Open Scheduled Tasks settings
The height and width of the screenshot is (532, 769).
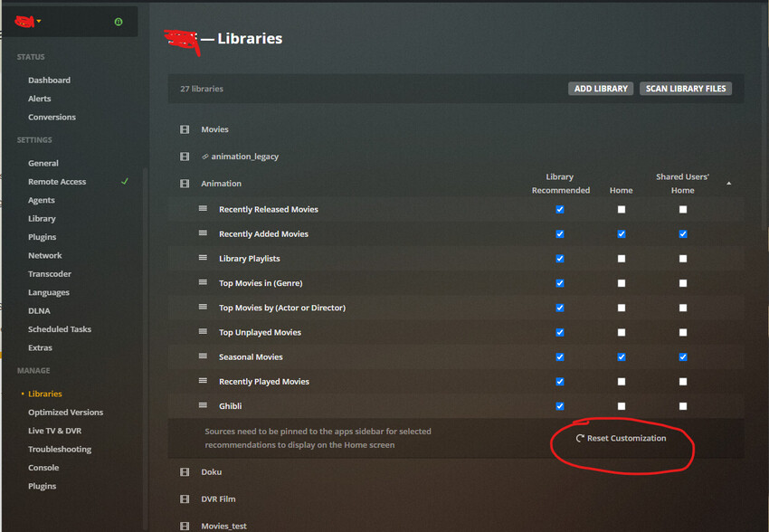pyautogui.click(x=60, y=329)
